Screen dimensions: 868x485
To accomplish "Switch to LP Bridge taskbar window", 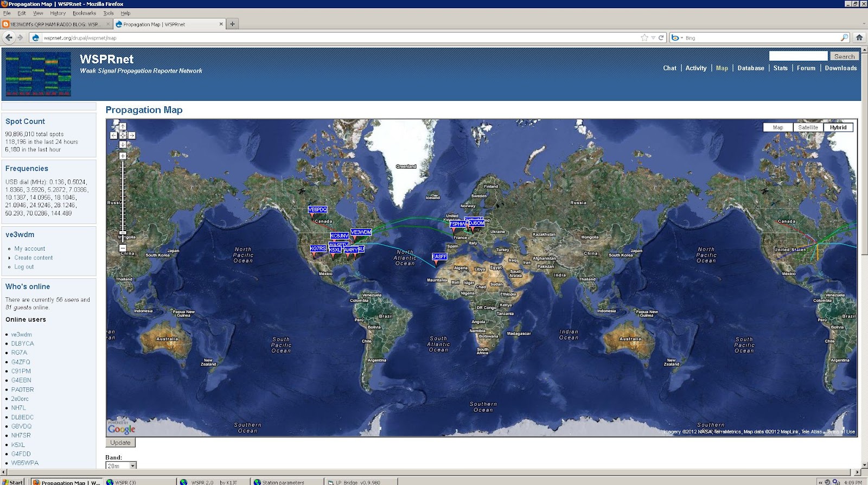I will 361,482.
